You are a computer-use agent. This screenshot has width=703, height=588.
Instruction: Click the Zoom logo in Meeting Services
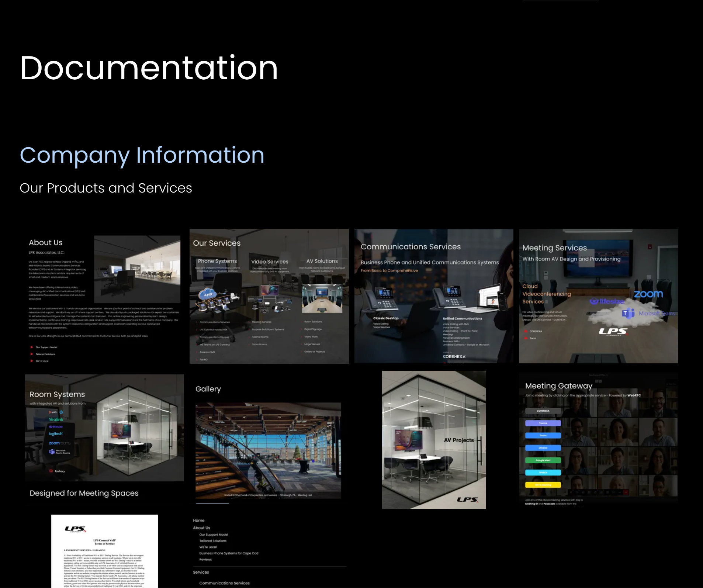click(x=648, y=294)
